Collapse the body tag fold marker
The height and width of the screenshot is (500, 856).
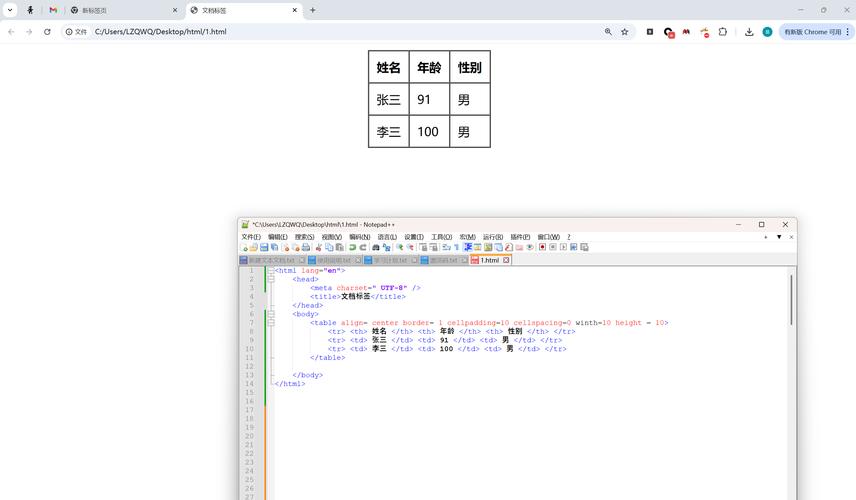[x=271, y=314]
